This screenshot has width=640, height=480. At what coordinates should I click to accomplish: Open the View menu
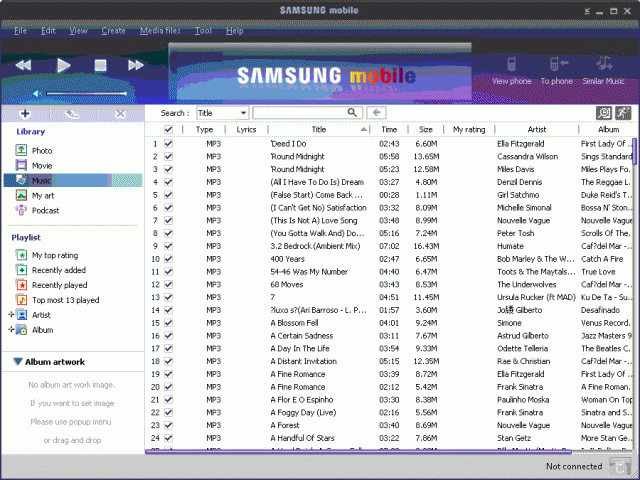(x=78, y=31)
